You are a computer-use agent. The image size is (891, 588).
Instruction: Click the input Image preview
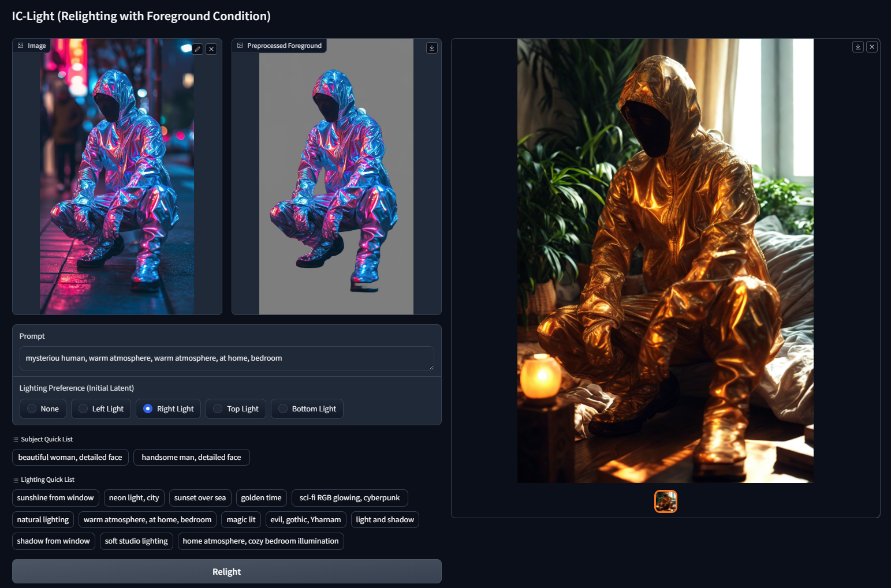[x=117, y=177]
